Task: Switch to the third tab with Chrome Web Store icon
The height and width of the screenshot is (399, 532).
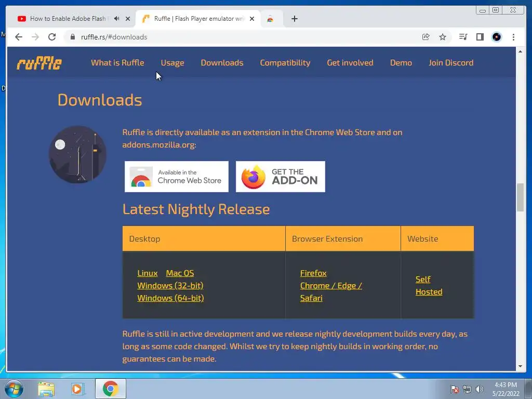Action: click(270, 19)
